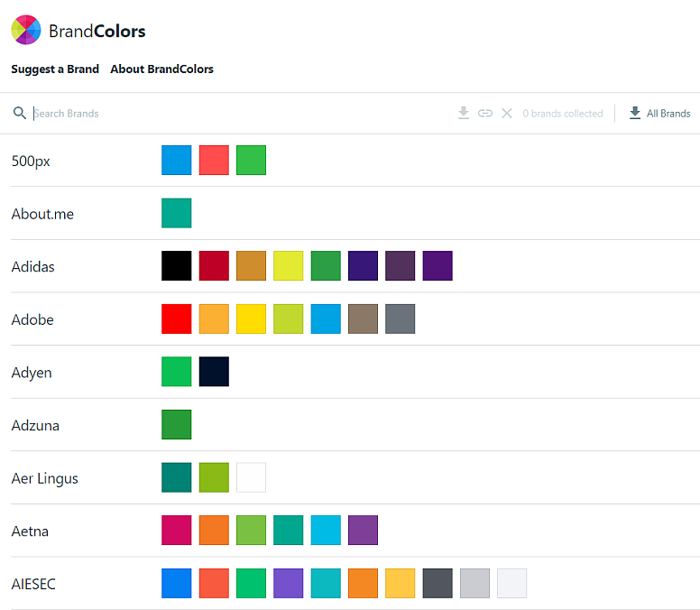
Task: Copy the Adzuna green swatch
Action: pyautogui.click(x=176, y=425)
